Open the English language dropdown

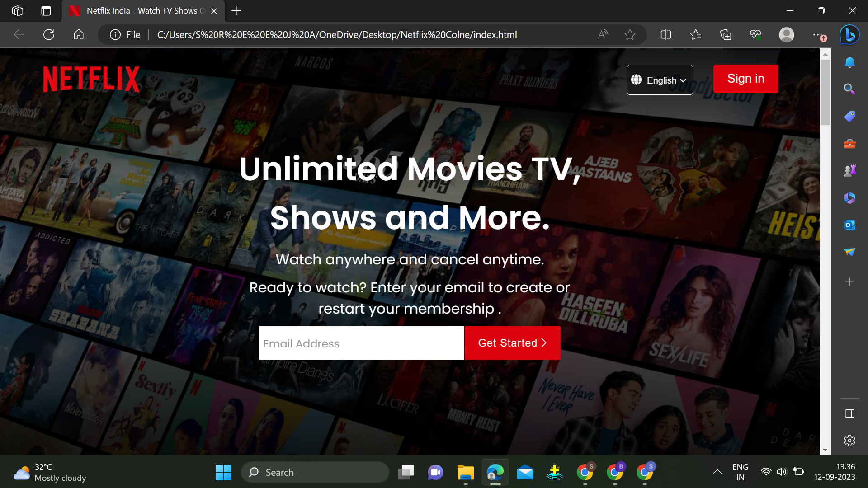pos(660,80)
